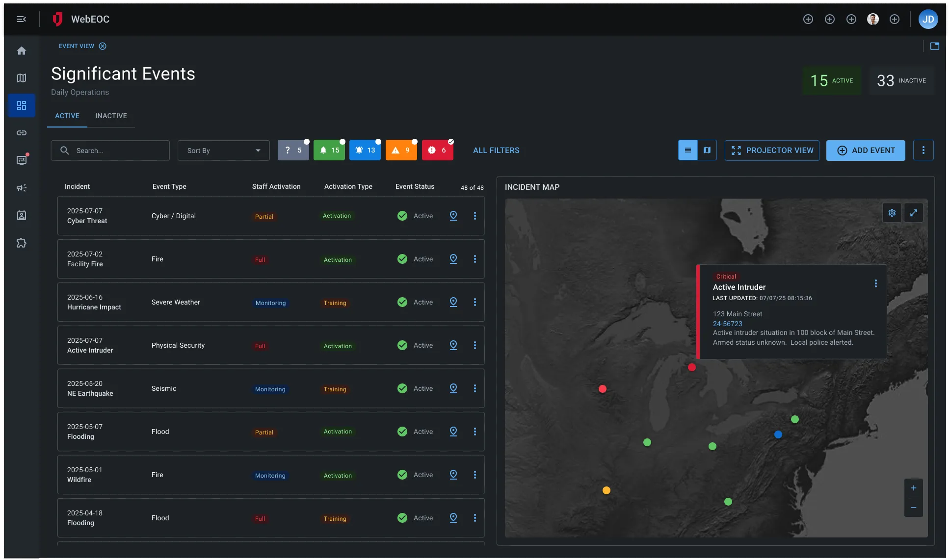Open the map icon in left sidebar
Image resolution: width=950 pixels, height=560 pixels.
click(22, 78)
